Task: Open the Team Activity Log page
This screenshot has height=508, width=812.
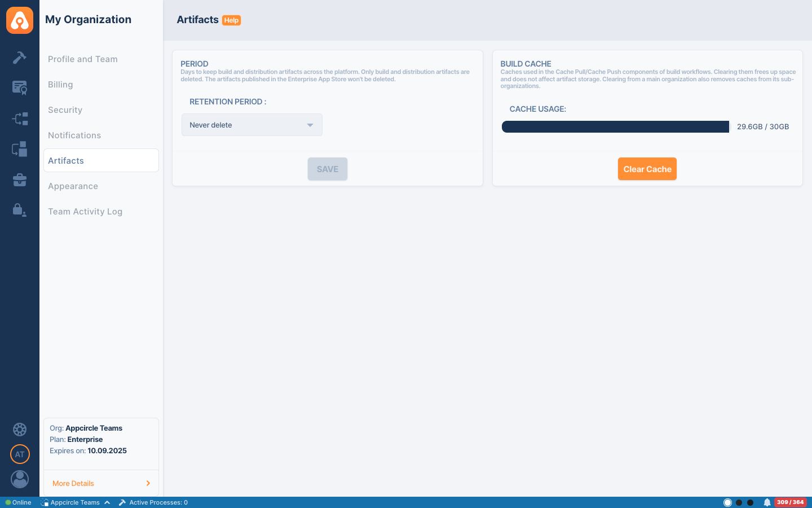Action: (85, 212)
